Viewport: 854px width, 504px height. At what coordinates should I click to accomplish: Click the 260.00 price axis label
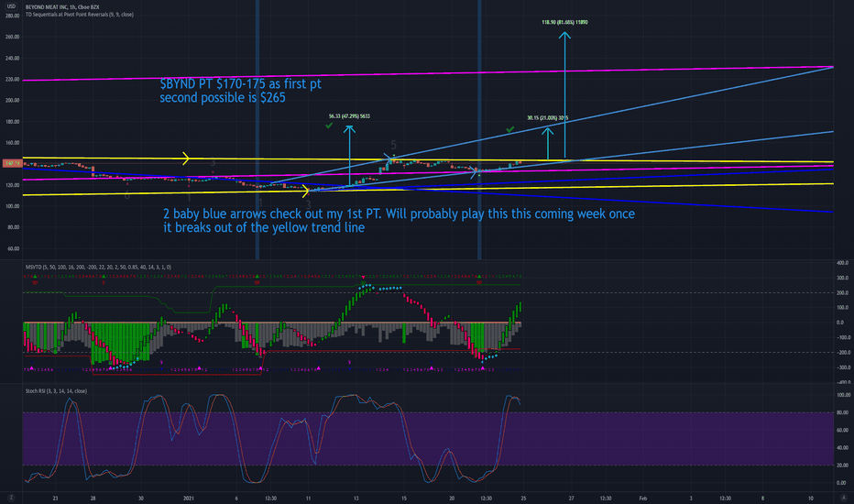coord(13,37)
